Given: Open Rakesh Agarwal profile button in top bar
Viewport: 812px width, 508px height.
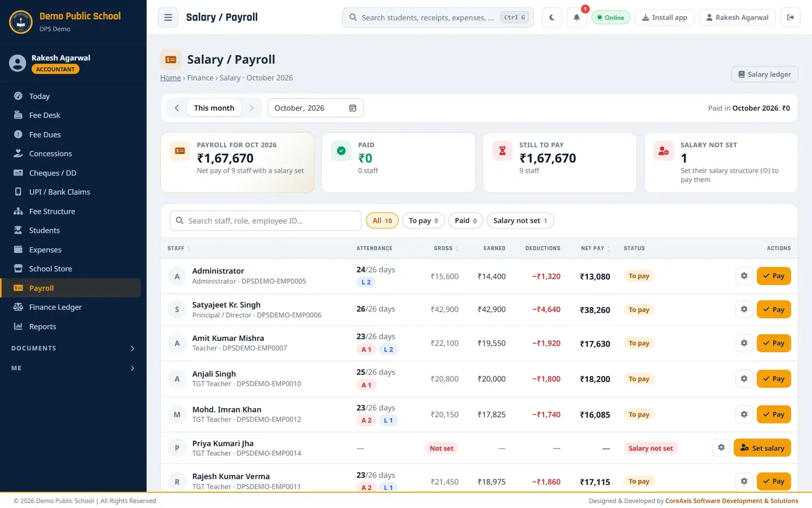Looking at the screenshot, I should [x=737, y=17].
